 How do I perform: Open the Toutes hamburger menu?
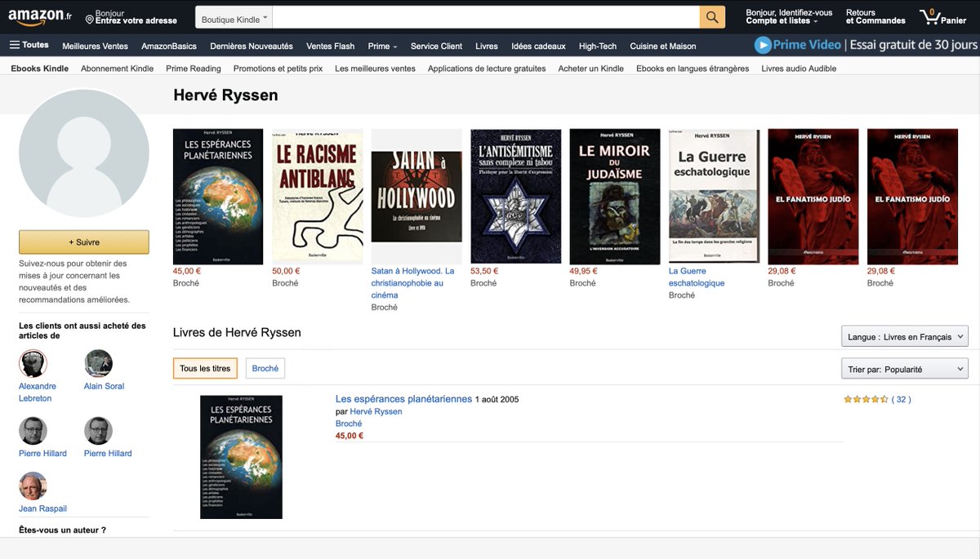click(x=29, y=46)
